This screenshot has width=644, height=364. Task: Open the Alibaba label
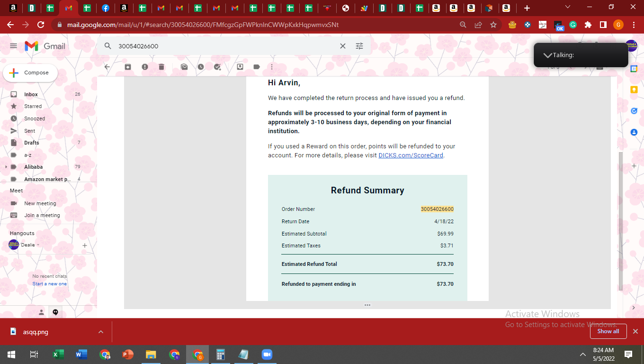34,167
